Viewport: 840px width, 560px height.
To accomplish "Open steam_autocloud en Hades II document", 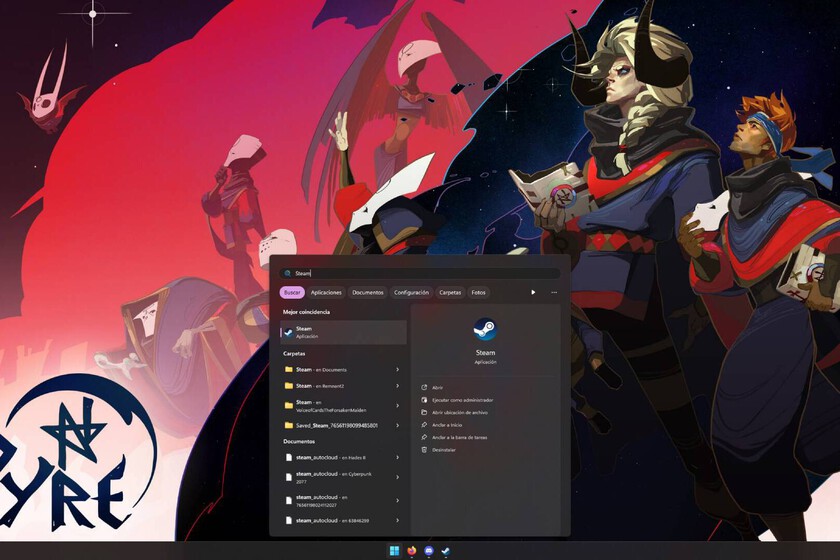I will click(343, 458).
